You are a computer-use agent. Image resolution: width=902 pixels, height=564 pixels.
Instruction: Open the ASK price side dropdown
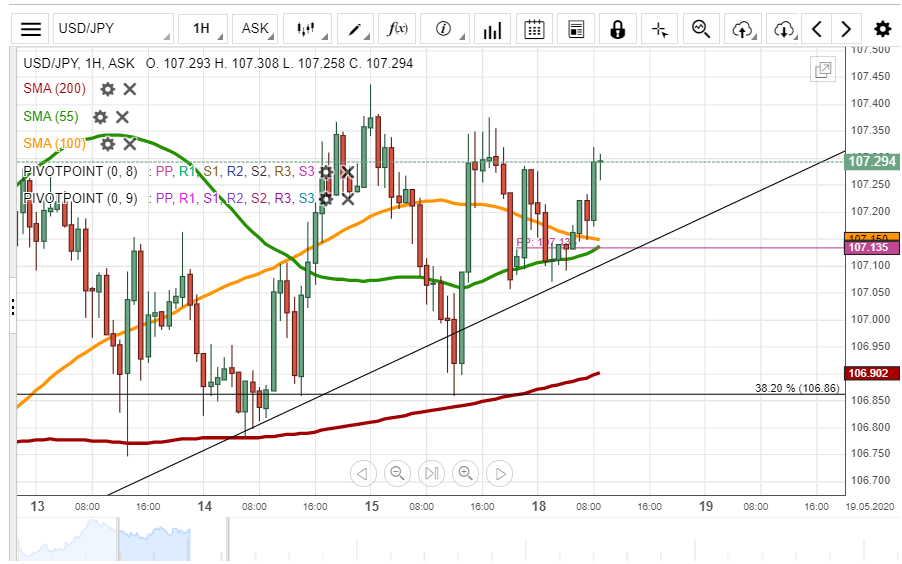pos(255,29)
